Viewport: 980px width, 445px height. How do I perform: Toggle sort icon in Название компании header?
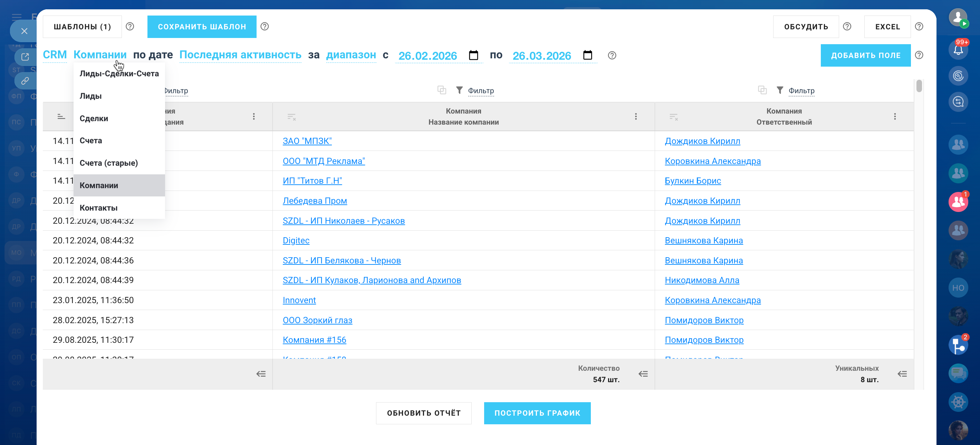[x=291, y=117]
